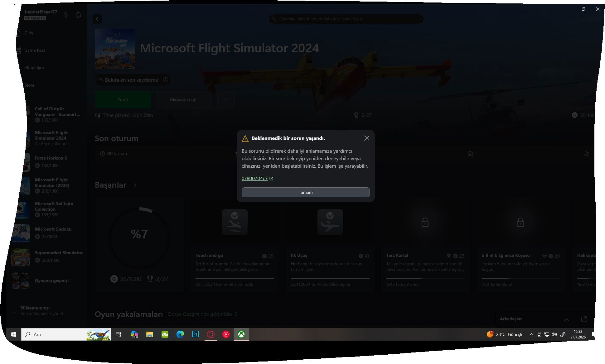Open the error code 0x800704c7 link
605x364 pixels.
pos(257,179)
